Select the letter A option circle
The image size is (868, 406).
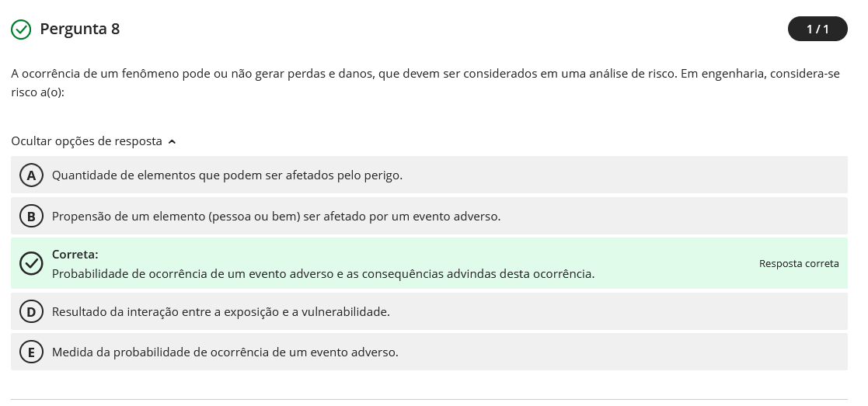tap(31, 175)
